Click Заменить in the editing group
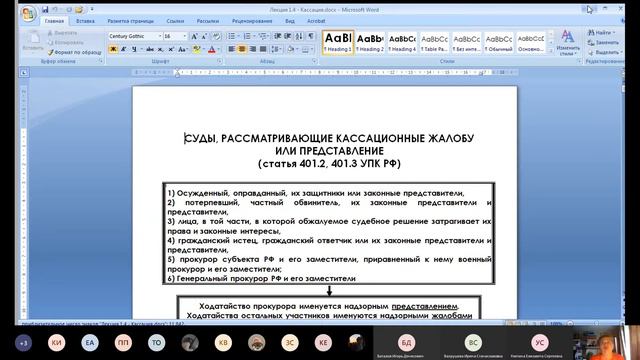 coord(604,42)
